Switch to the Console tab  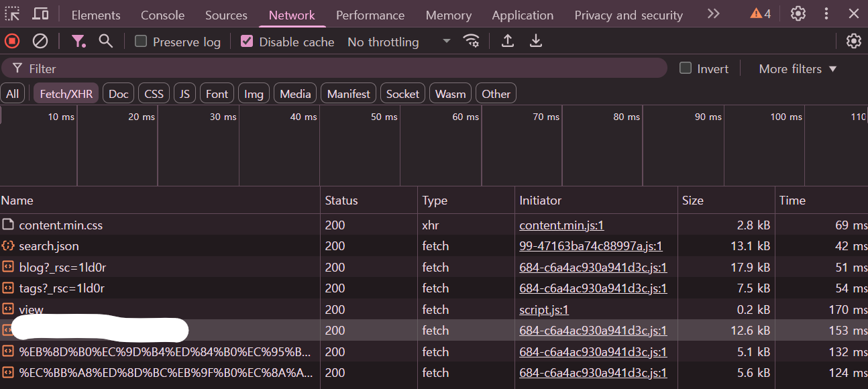[162, 15]
